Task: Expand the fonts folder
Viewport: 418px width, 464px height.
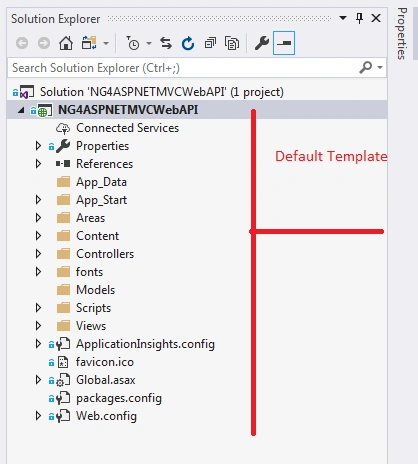Action: coord(38,272)
